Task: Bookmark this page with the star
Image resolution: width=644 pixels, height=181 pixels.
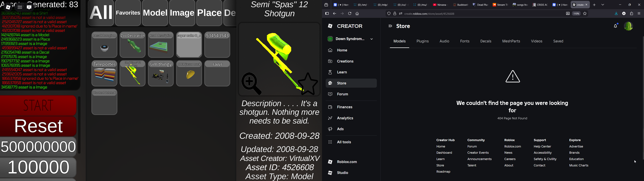Action: click(585, 14)
